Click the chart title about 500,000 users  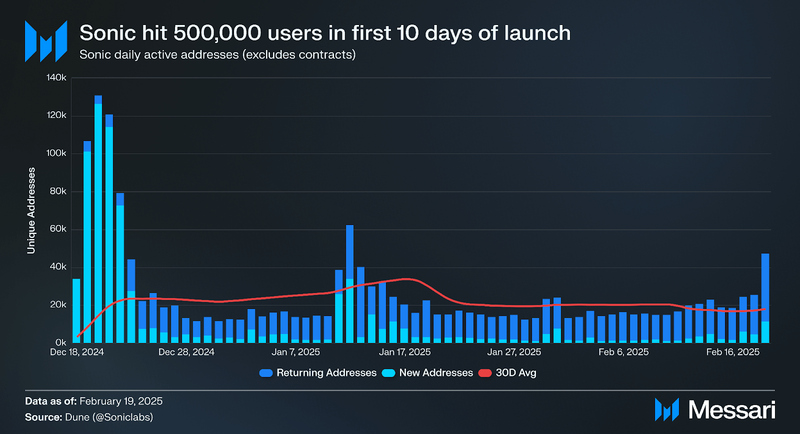point(325,33)
